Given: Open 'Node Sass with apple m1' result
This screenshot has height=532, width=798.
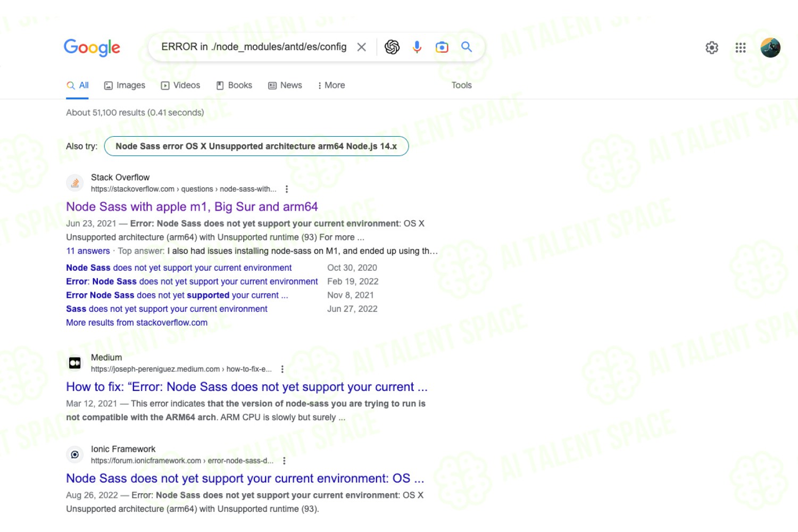Looking at the screenshot, I should pyautogui.click(x=192, y=206).
